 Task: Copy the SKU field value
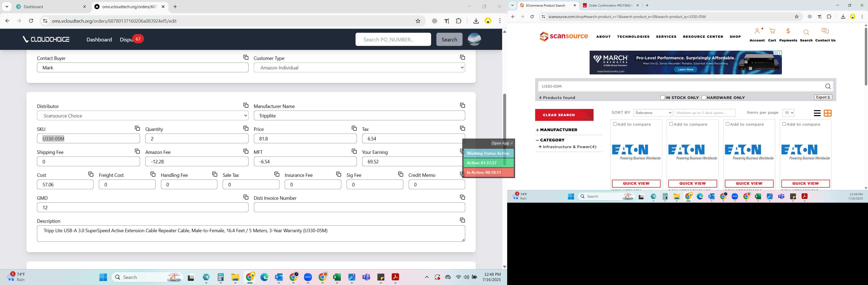(x=137, y=128)
